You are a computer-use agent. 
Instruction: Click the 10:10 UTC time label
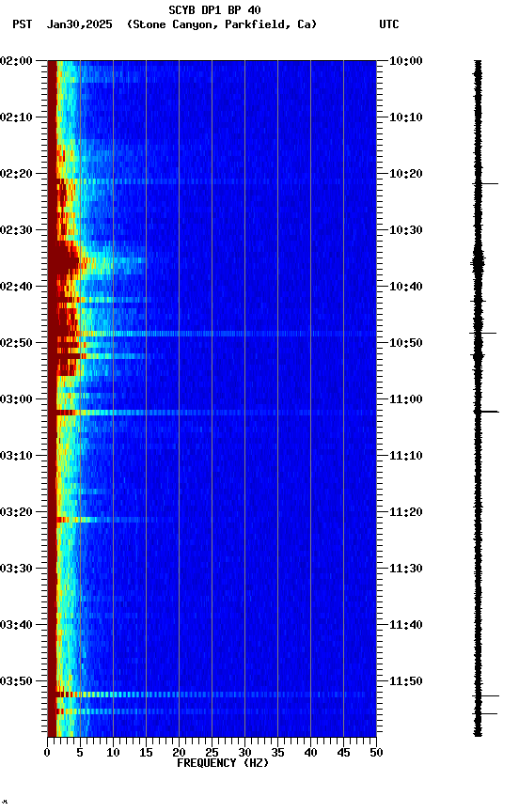(x=406, y=117)
